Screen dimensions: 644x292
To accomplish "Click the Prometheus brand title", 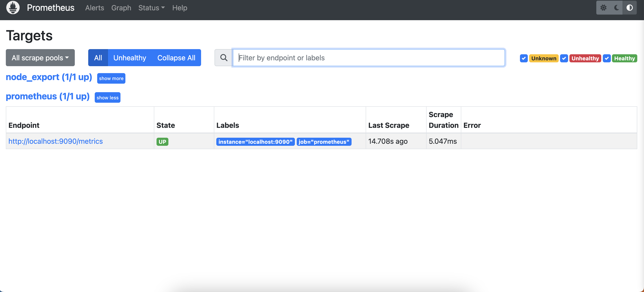I will click(51, 8).
